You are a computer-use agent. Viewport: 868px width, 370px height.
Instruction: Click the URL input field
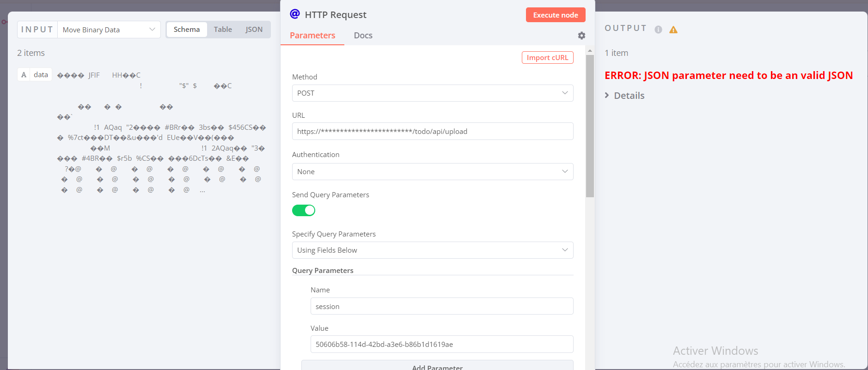click(x=432, y=132)
